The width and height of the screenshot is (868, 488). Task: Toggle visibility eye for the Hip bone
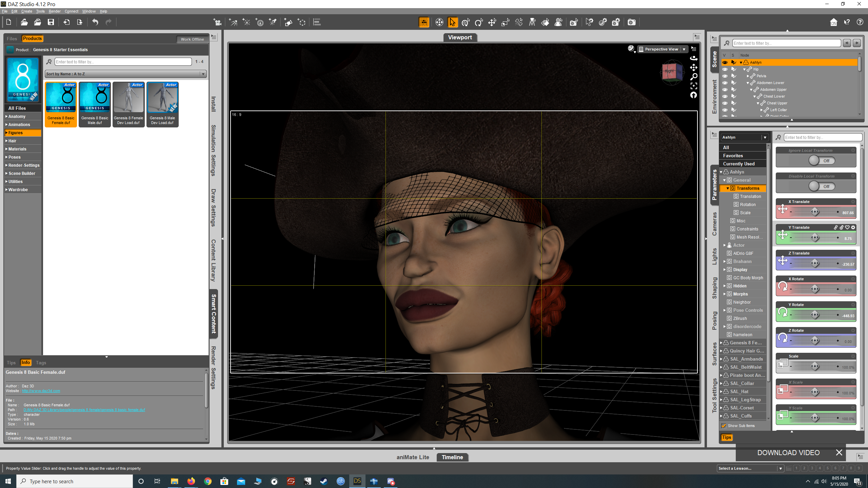click(x=725, y=69)
